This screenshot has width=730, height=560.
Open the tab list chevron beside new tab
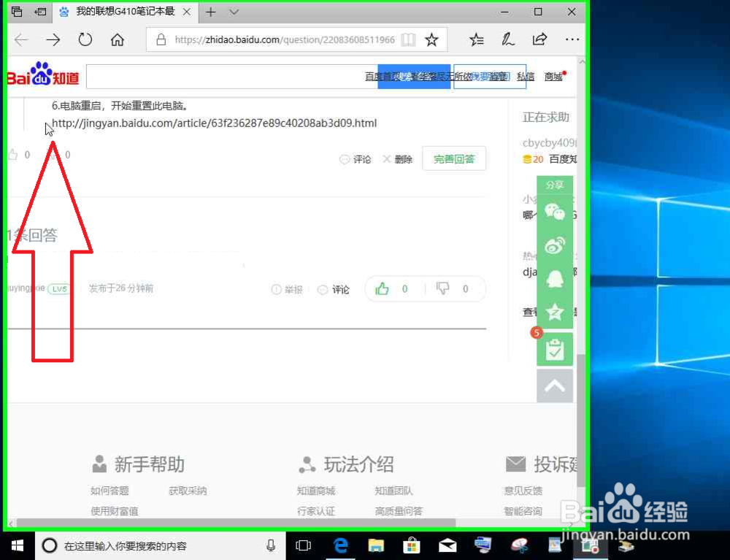[231, 12]
